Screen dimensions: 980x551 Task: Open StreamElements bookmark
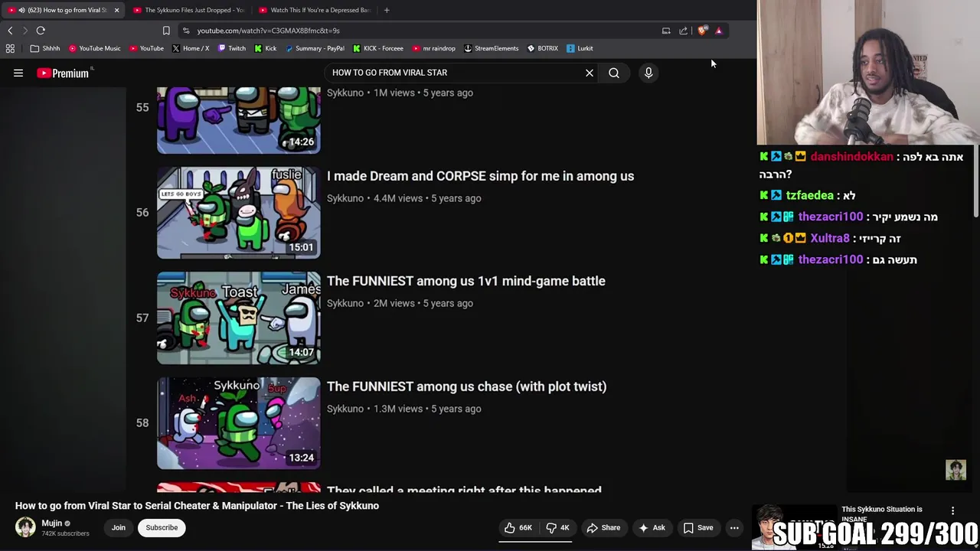click(491, 48)
